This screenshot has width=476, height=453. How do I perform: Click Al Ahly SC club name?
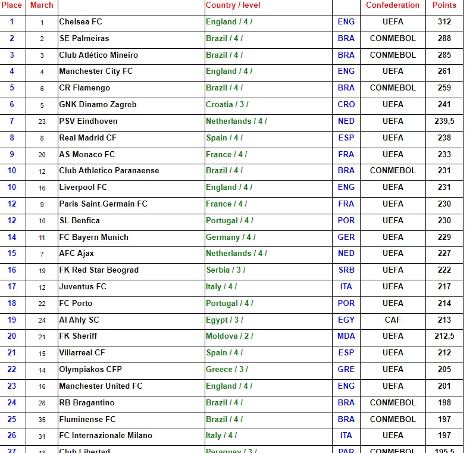click(79, 320)
